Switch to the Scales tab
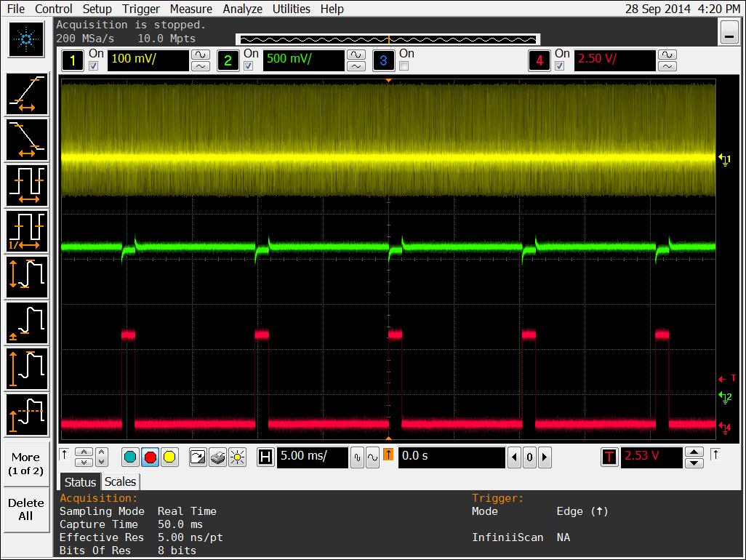This screenshot has width=746, height=560. pos(120,481)
